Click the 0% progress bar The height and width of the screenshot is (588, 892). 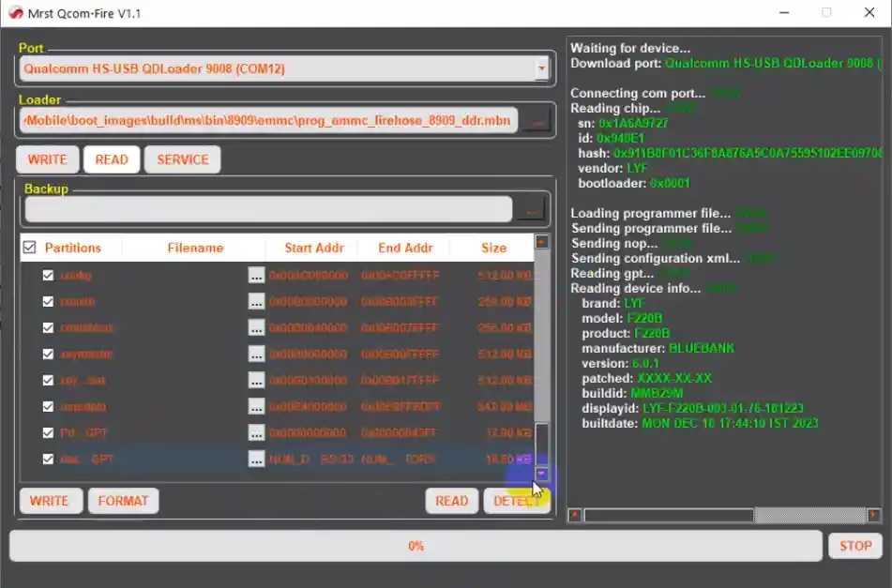pyautogui.click(x=415, y=546)
